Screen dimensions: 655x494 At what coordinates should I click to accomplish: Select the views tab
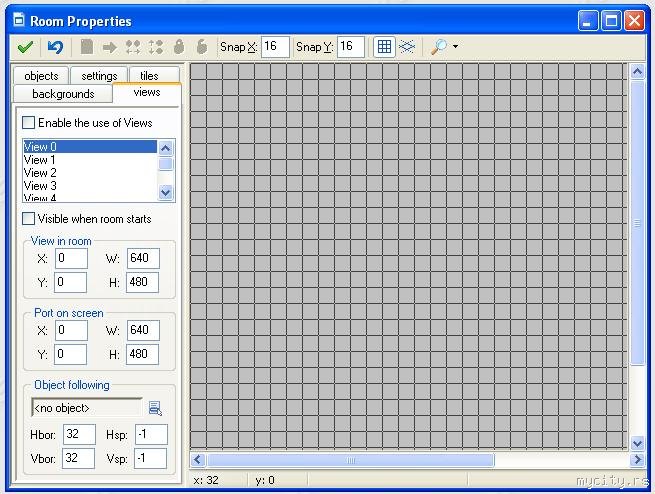point(147,93)
